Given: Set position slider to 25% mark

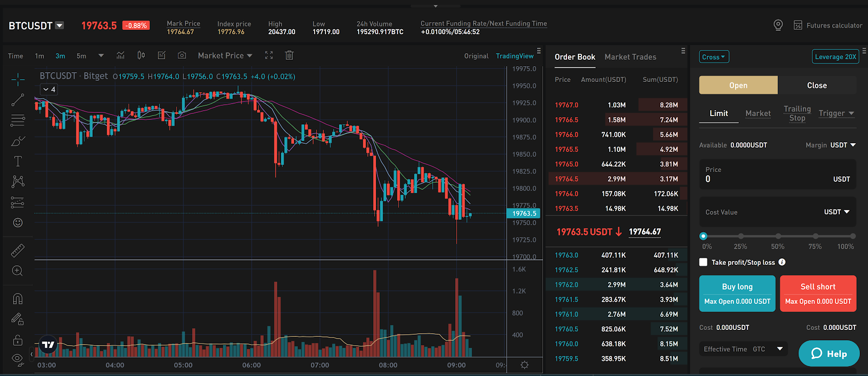Looking at the screenshot, I should (x=741, y=236).
